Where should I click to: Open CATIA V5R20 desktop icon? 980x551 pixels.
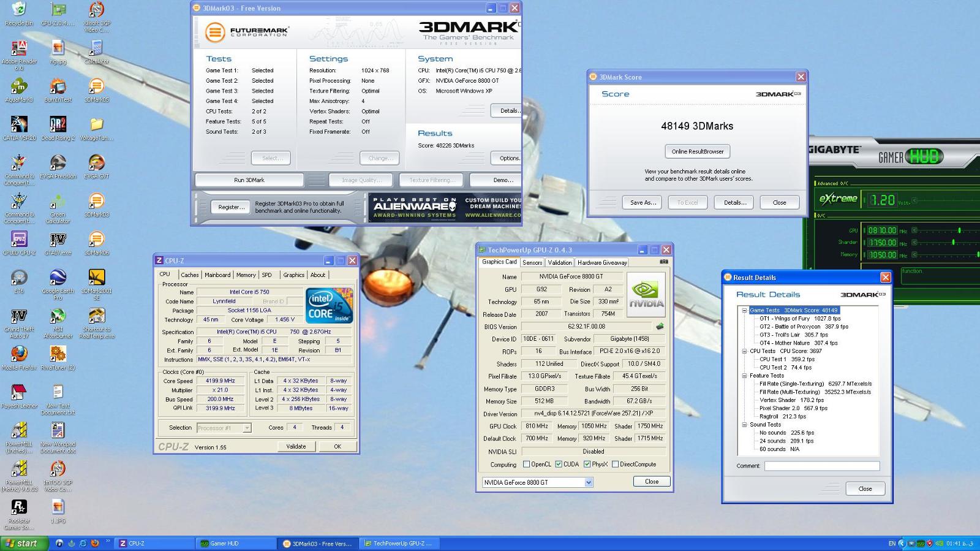[19, 129]
